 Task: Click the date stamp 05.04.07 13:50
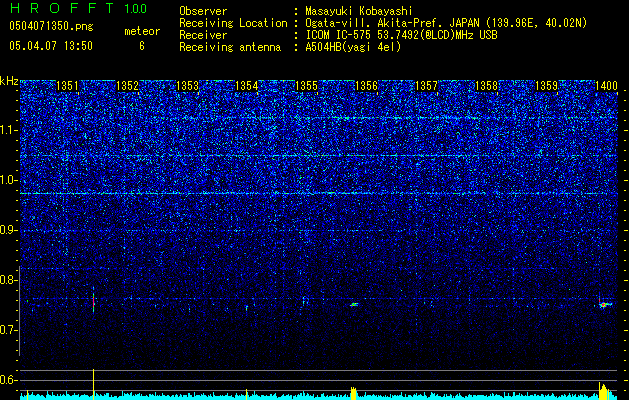click(51, 46)
